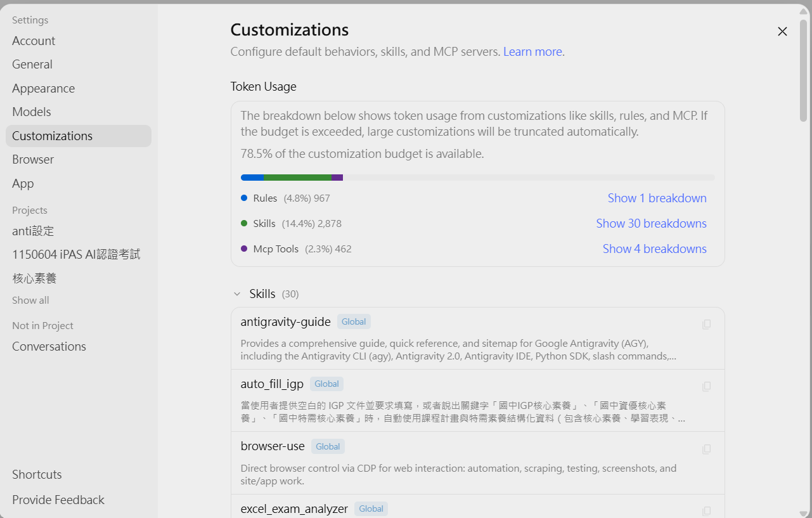Show 4 breakdowns for Mcp Tools

(x=654, y=249)
